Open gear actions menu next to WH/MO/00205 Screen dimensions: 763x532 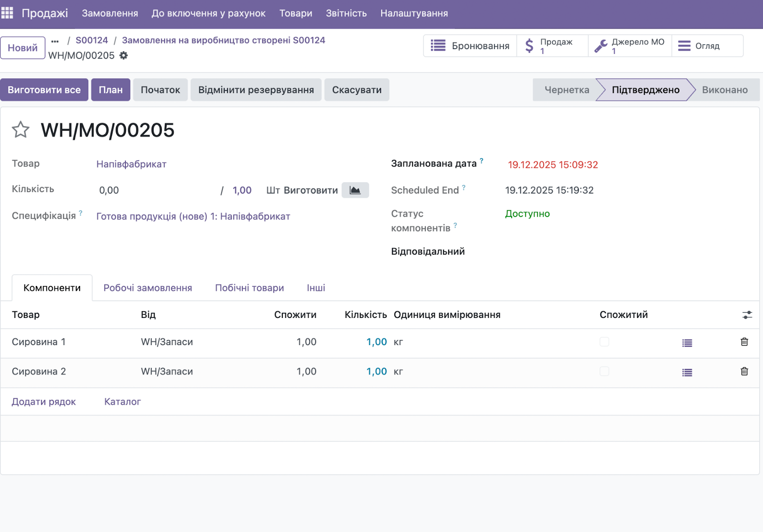click(124, 55)
